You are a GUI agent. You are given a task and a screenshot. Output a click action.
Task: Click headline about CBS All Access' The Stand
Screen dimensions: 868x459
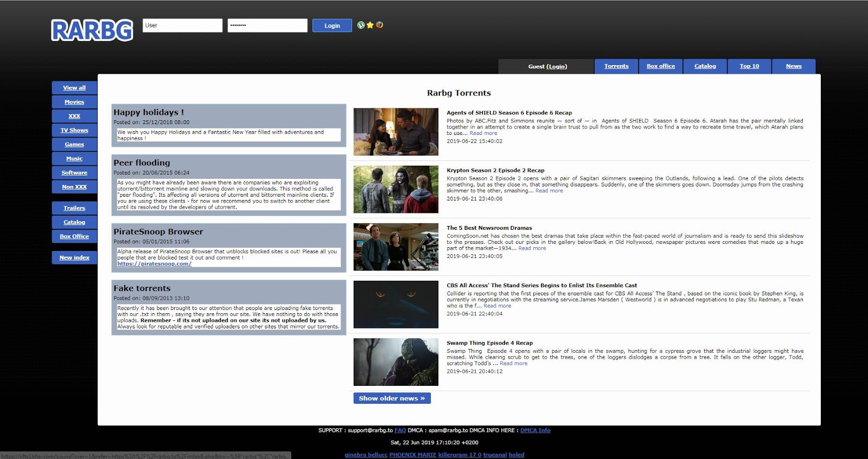click(542, 285)
